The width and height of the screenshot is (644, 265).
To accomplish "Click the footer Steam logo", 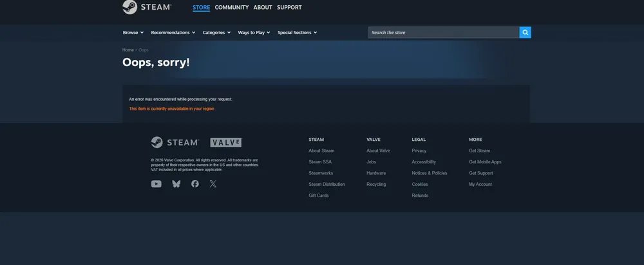I will pyautogui.click(x=175, y=142).
